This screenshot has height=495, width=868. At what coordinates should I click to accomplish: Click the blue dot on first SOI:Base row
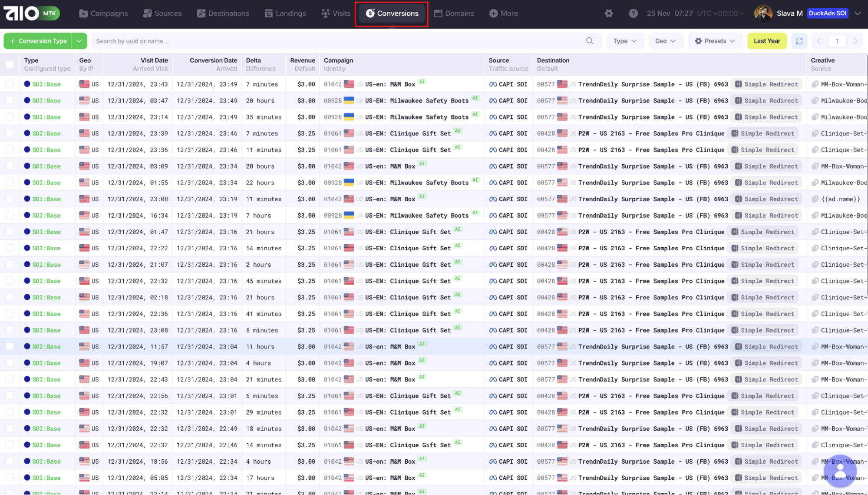[27, 84]
